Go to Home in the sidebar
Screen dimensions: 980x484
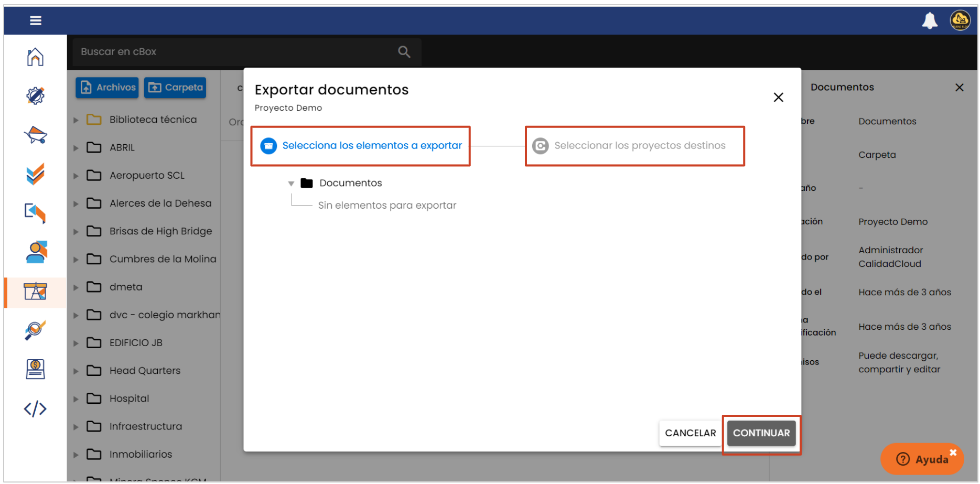35,57
